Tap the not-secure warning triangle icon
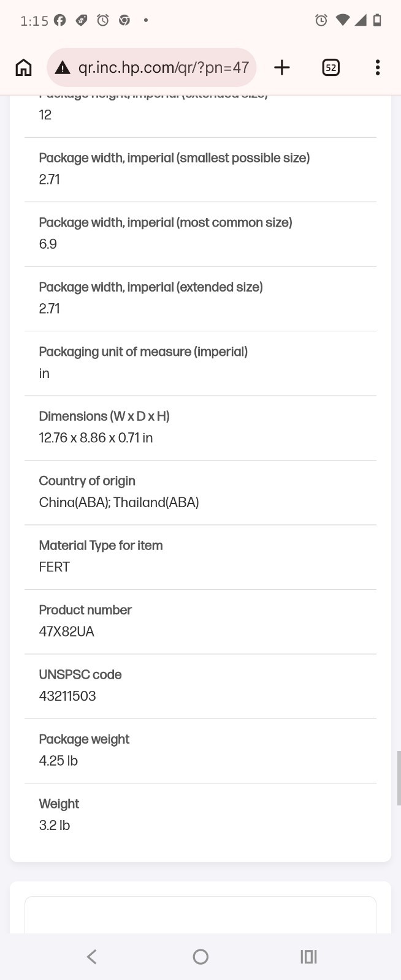The width and height of the screenshot is (401, 980). 63,67
